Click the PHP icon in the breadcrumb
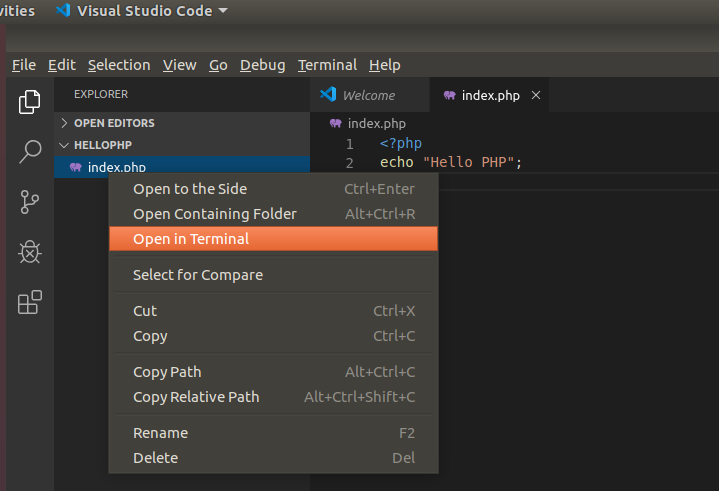The image size is (719, 491). point(336,123)
